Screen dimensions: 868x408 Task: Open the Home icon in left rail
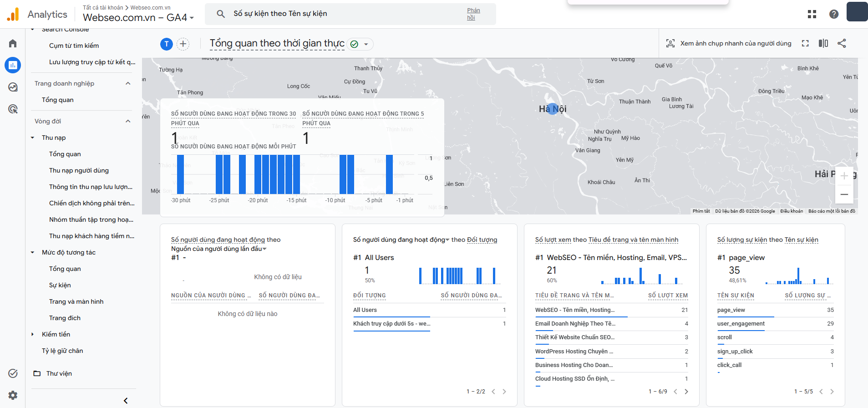coord(13,43)
